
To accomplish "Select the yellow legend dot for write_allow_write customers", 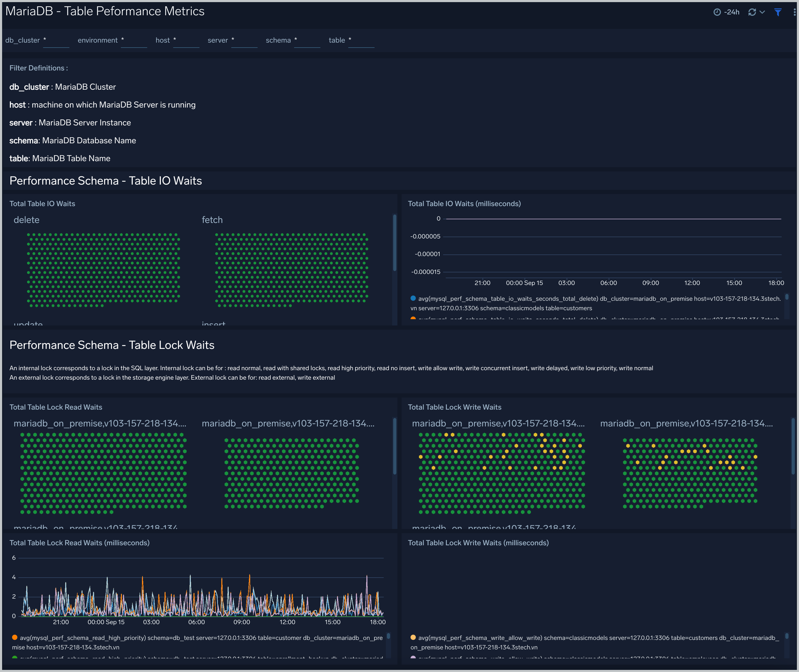I will (x=413, y=637).
